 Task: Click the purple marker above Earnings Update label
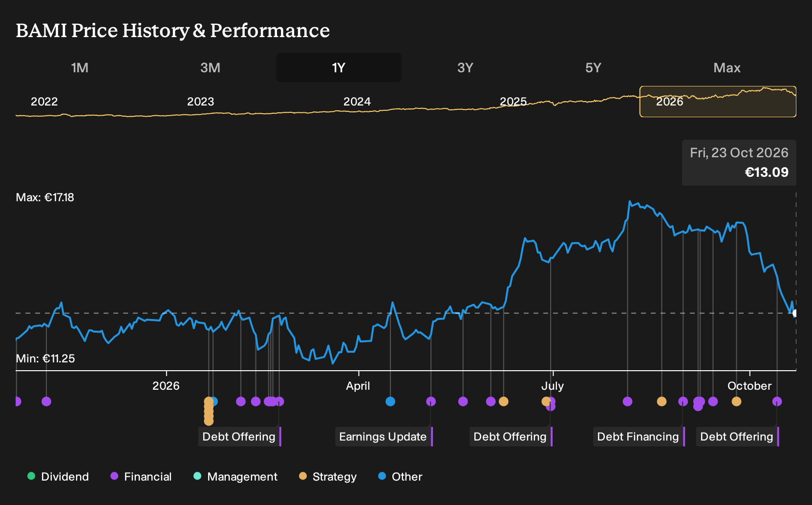tap(431, 401)
